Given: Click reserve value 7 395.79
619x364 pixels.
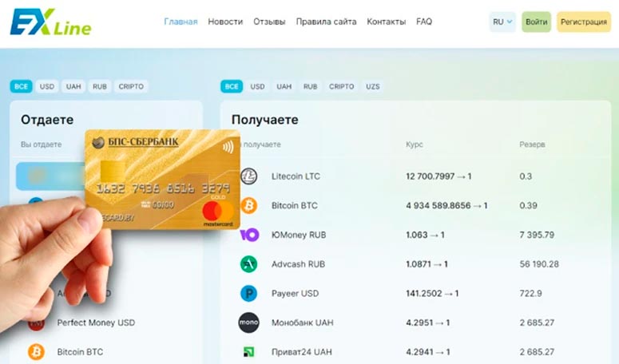Looking at the screenshot, I should pos(537,235).
